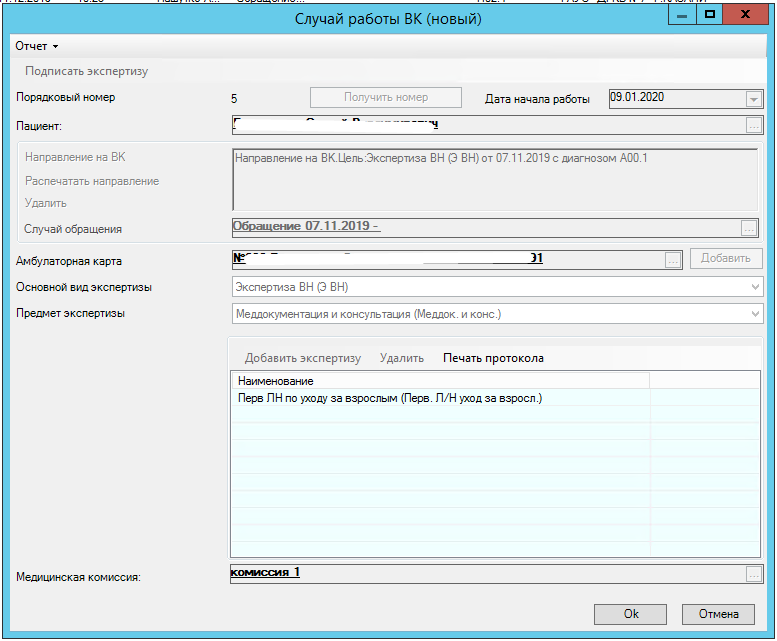Open medical commission ellipsis browse button
Image resolution: width=777 pixels, height=641 pixels.
coord(753,574)
